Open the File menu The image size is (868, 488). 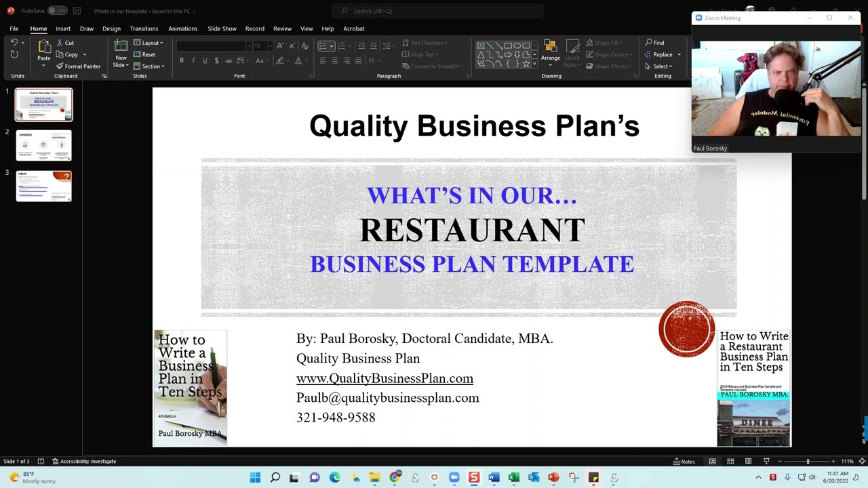(x=14, y=28)
